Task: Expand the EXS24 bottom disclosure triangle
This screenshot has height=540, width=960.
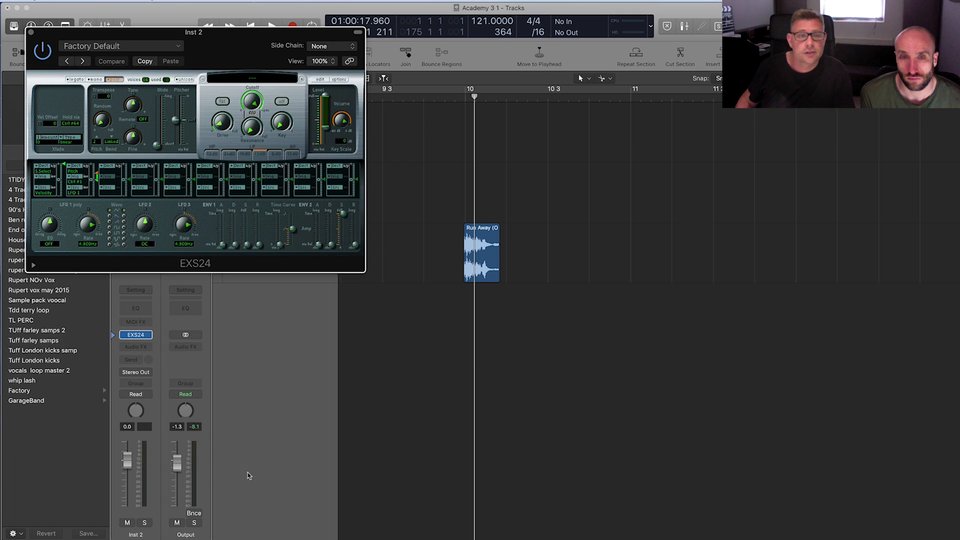Action: point(33,265)
